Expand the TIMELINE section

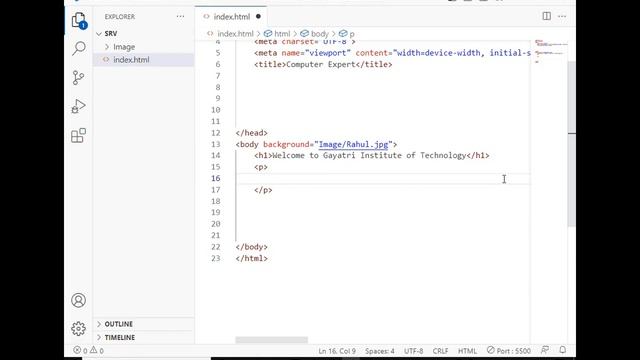120,338
